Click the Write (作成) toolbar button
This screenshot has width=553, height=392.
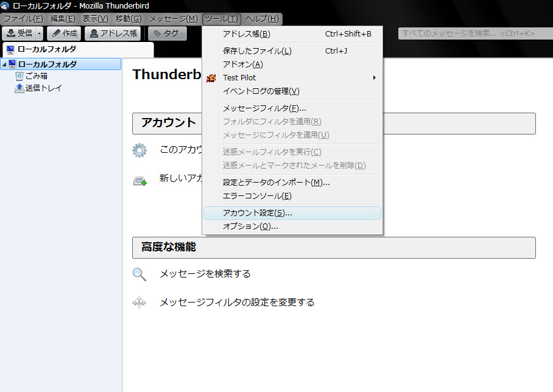[64, 33]
